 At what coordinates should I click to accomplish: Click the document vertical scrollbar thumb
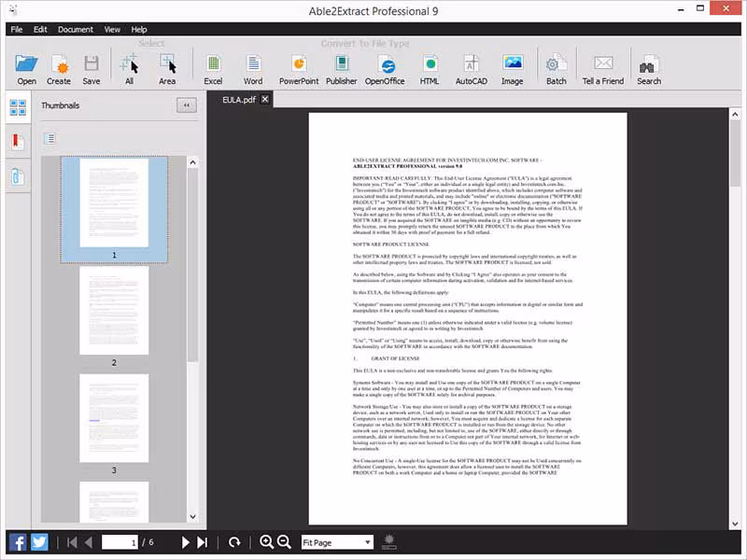tap(735, 153)
